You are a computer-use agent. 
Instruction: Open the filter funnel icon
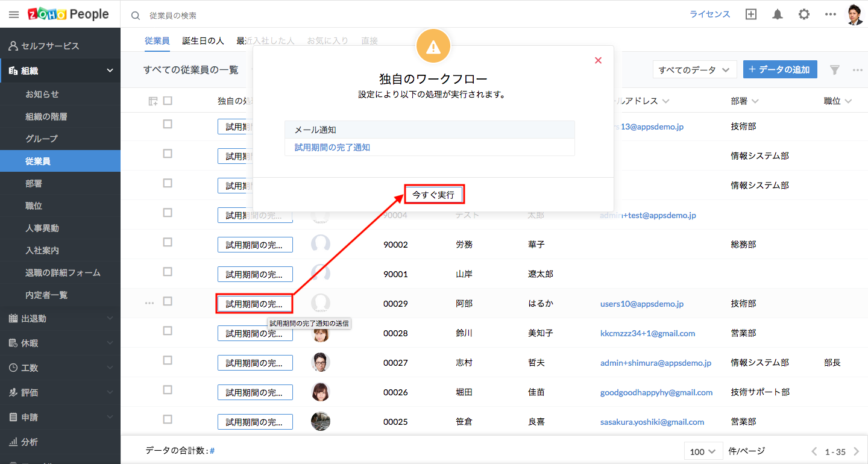(x=835, y=70)
